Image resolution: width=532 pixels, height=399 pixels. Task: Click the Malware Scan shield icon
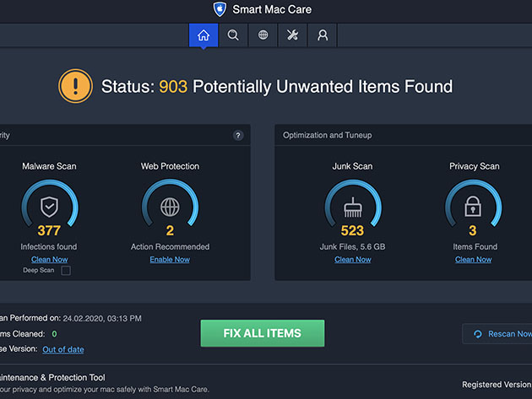[x=49, y=206]
